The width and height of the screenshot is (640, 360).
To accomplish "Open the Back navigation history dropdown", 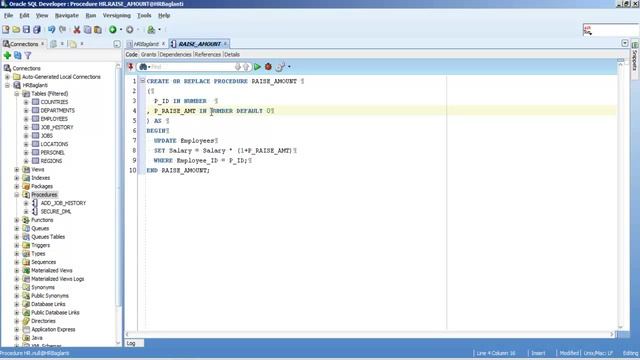I will pos(121,29).
